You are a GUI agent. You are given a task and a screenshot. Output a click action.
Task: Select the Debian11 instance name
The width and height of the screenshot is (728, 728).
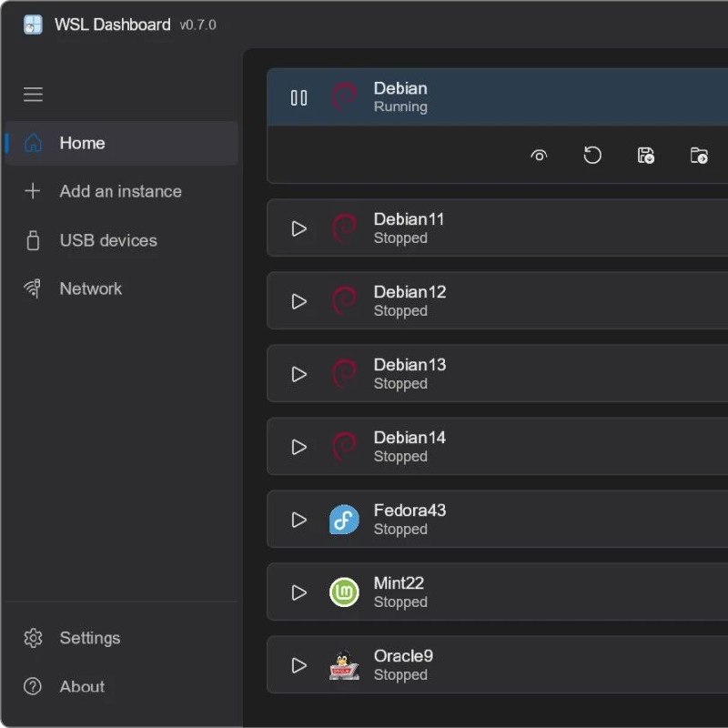tap(409, 219)
